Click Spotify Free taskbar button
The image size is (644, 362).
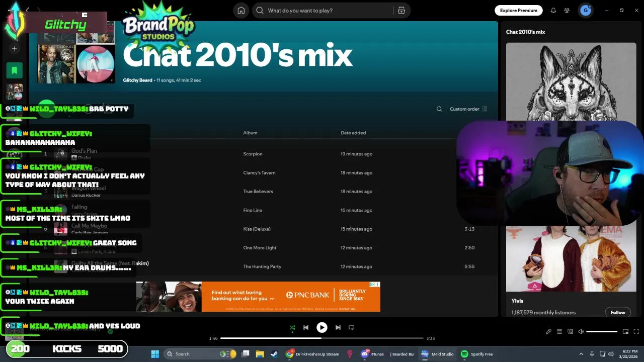(x=477, y=354)
